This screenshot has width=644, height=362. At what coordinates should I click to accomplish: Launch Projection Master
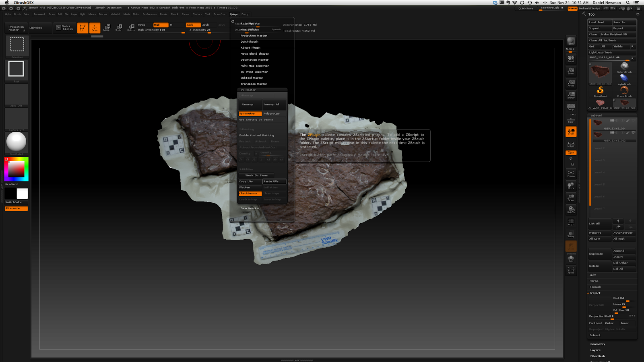point(16,28)
